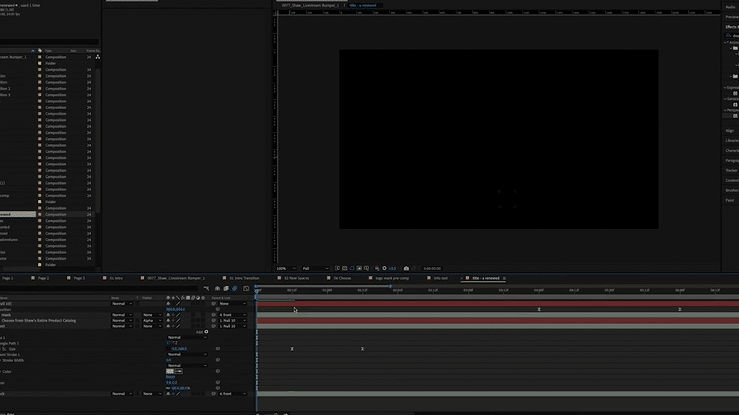
Task: Enable 3D Layer checkbox on the mask layer
Action: [x=203, y=315]
